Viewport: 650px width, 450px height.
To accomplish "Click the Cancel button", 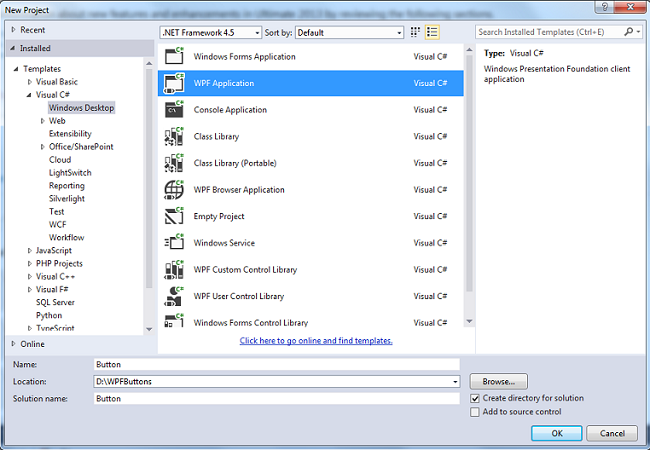I will (x=612, y=433).
